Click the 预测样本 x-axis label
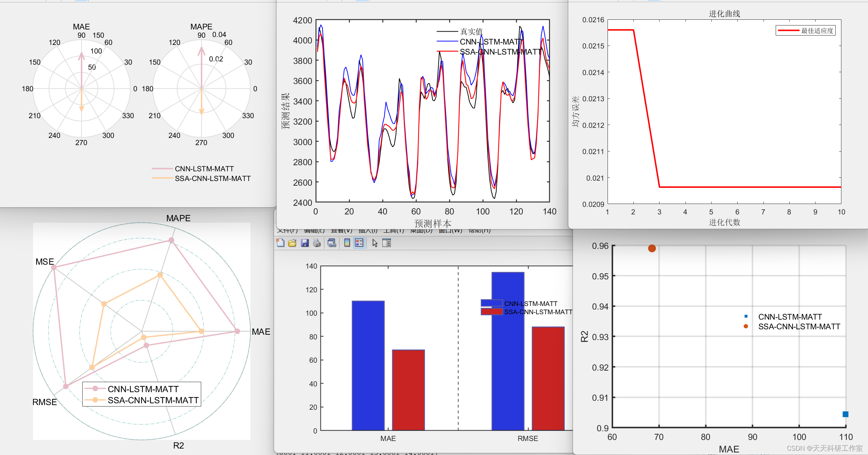This screenshot has height=455, width=868. coord(433,223)
